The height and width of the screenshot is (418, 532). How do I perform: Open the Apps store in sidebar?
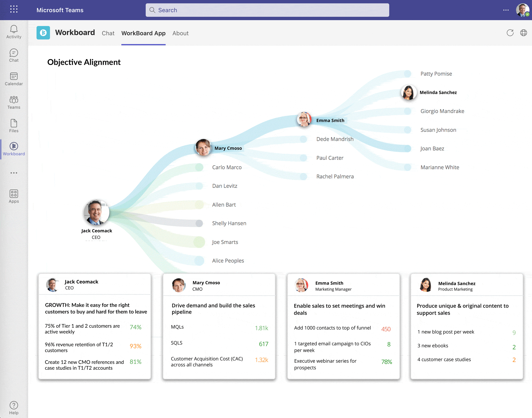coord(14,197)
